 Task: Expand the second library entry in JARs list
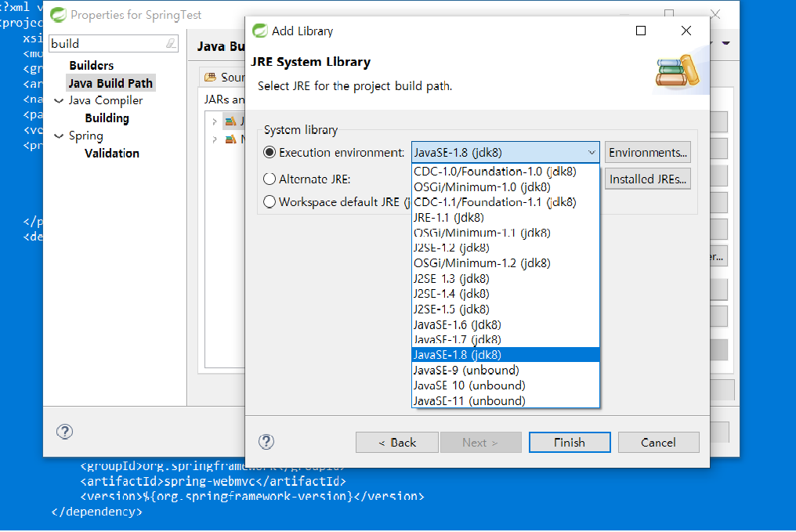tap(215, 139)
